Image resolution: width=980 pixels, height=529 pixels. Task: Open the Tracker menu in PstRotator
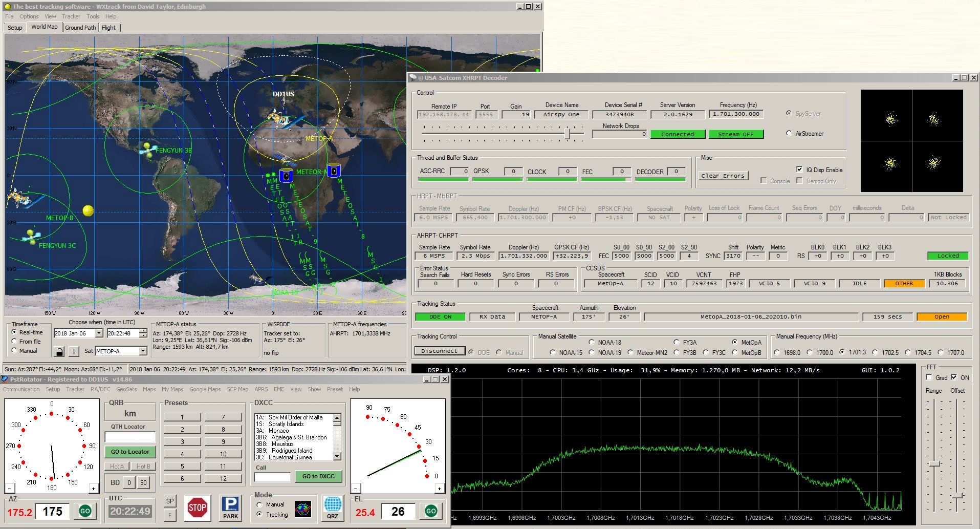tap(75, 389)
